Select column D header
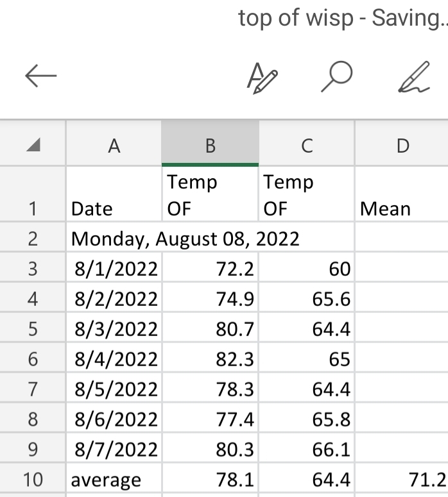448x497 pixels. coord(402,144)
